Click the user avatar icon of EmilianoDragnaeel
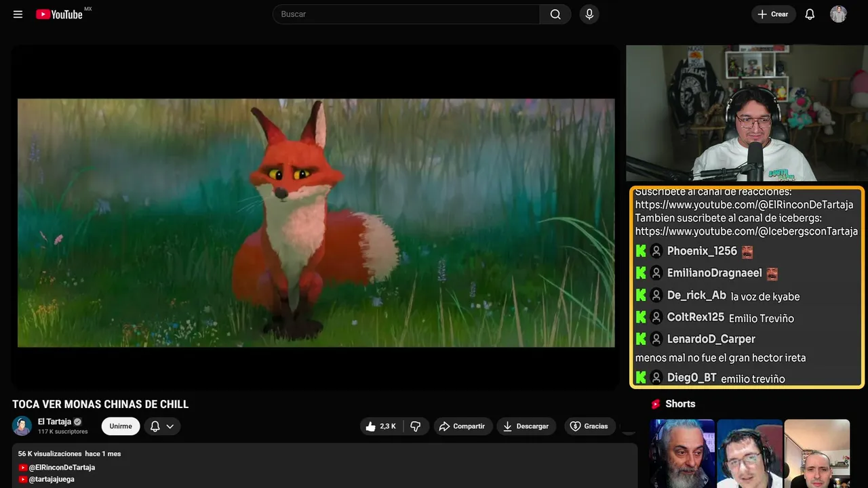Viewport: 868px width, 488px height. [x=656, y=273]
